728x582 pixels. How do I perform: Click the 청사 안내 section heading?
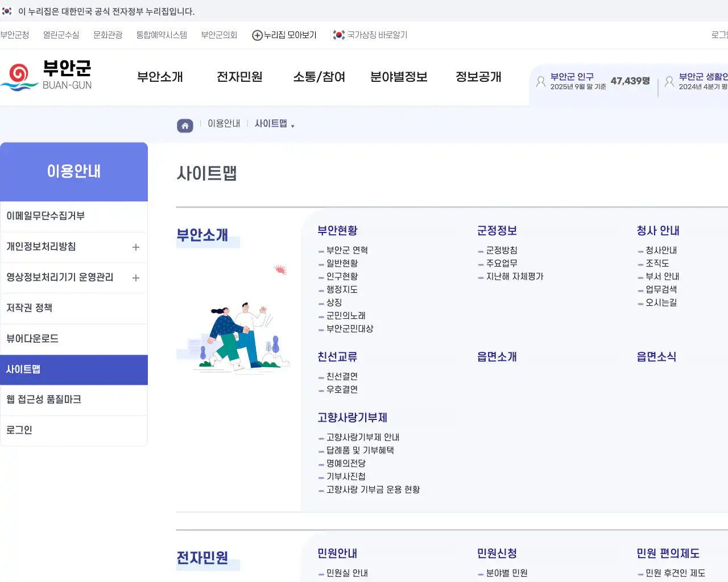658,231
